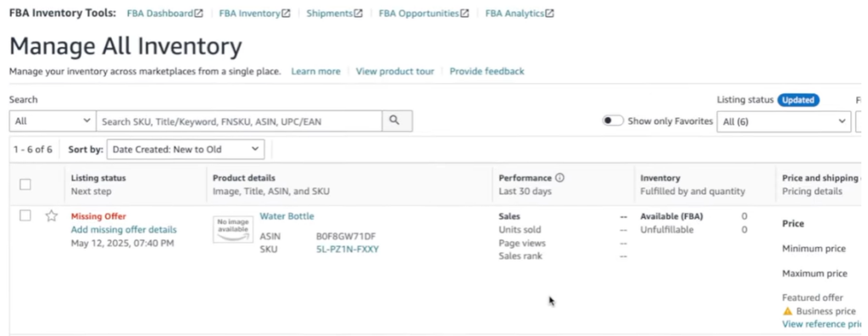Check the Water Bottle row checkbox
868x336 pixels.
tap(25, 216)
